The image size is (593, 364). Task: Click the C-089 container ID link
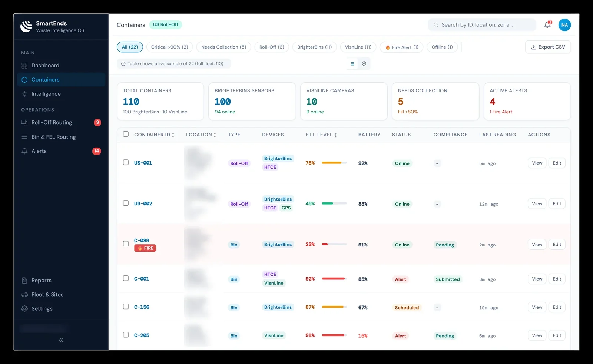pyautogui.click(x=142, y=241)
